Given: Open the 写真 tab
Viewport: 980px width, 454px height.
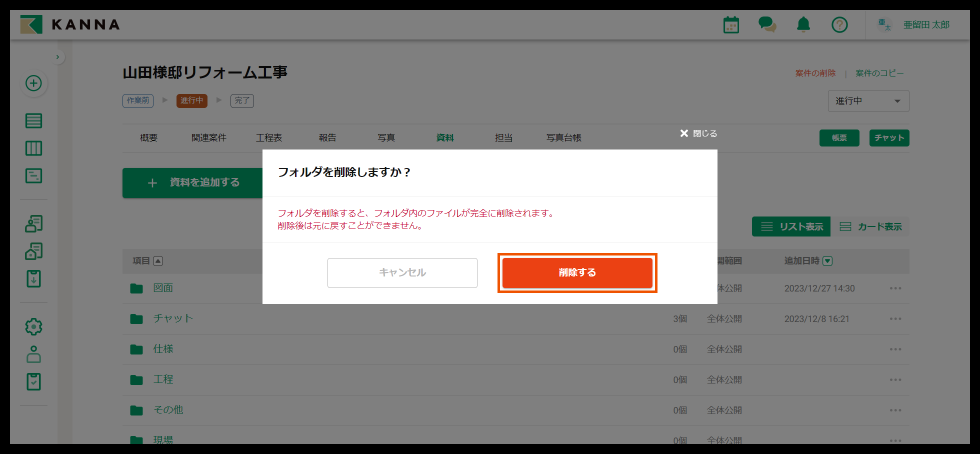Looking at the screenshot, I should (386, 138).
